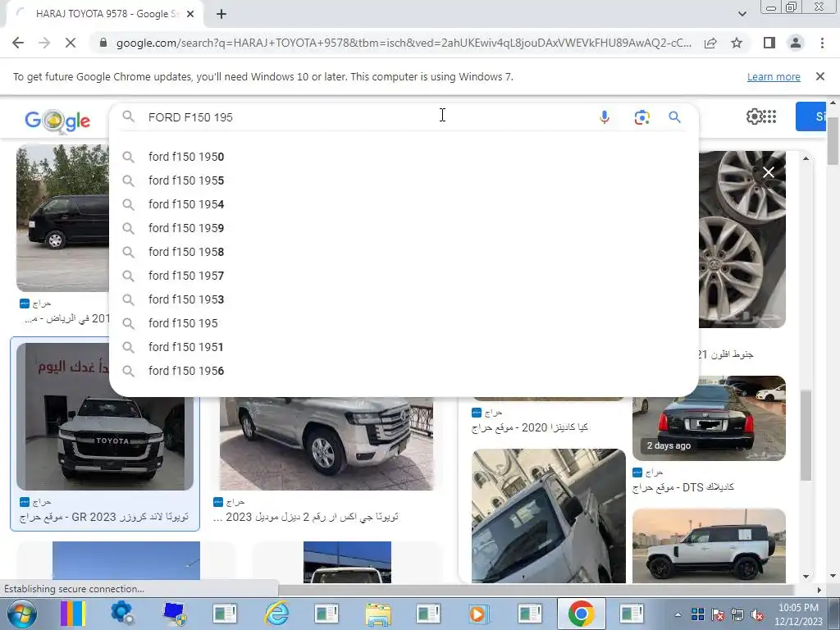Click the muted volume tray icon
Viewport: 840px width, 630px height.
[x=757, y=614]
